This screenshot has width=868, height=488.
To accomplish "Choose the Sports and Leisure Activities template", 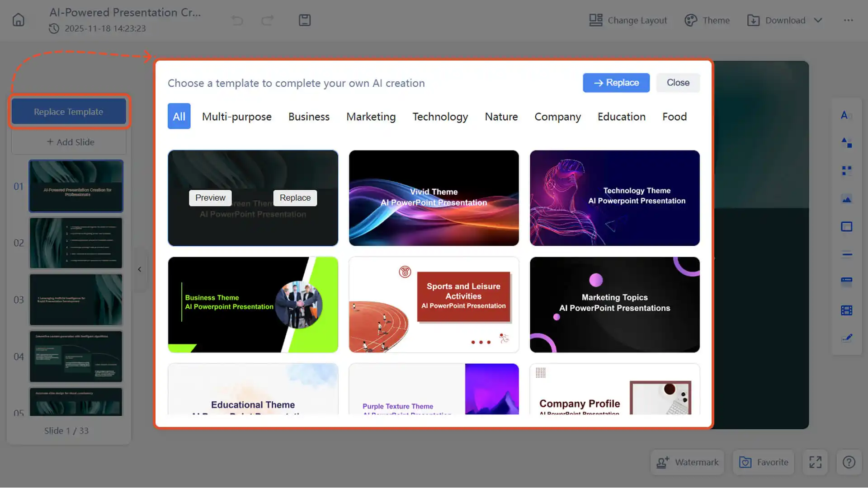I will tap(434, 305).
